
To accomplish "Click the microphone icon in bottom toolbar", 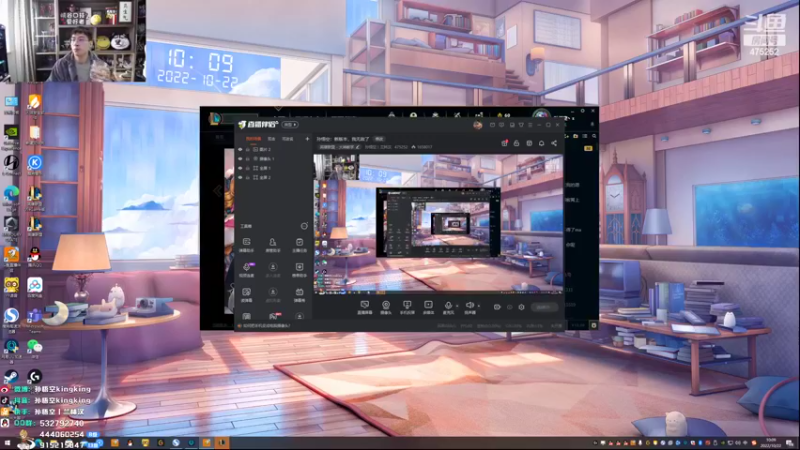I will click(x=448, y=307).
